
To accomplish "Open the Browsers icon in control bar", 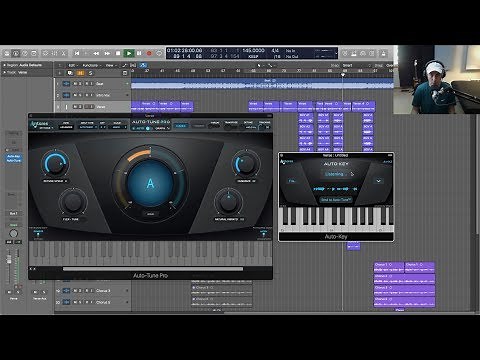I will [x=372, y=53].
